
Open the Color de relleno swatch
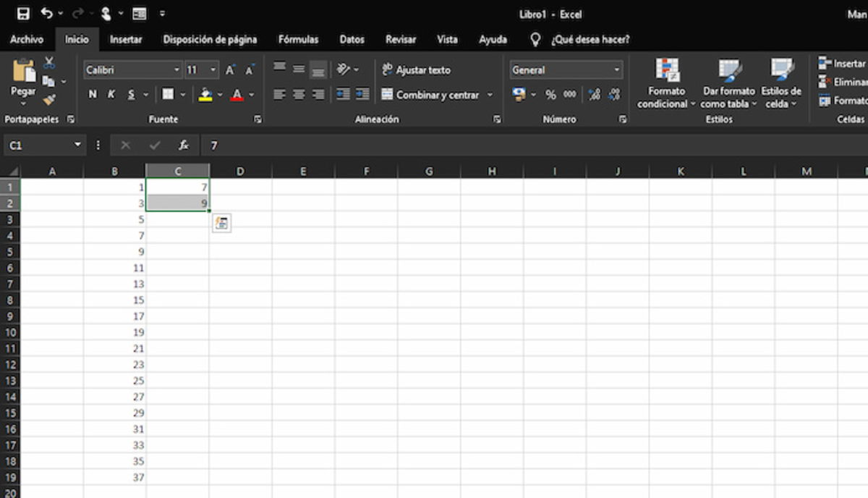[x=205, y=94]
